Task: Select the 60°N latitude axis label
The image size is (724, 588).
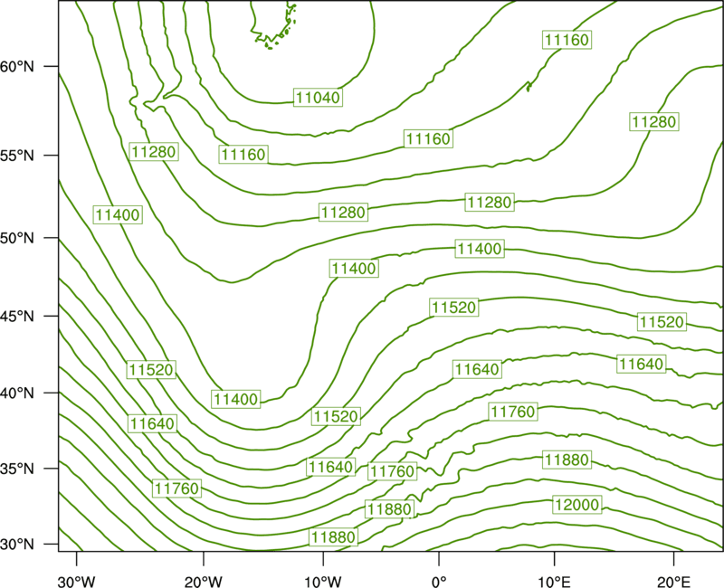Action: pos(17,67)
